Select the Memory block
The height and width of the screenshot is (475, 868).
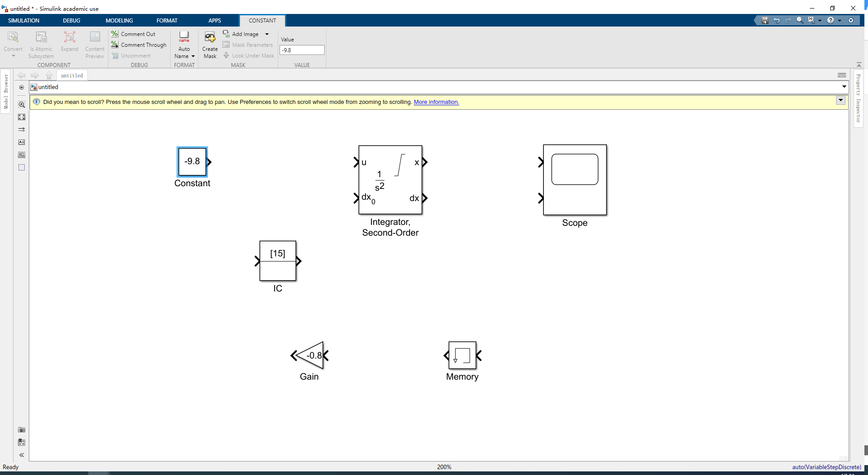tap(462, 355)
